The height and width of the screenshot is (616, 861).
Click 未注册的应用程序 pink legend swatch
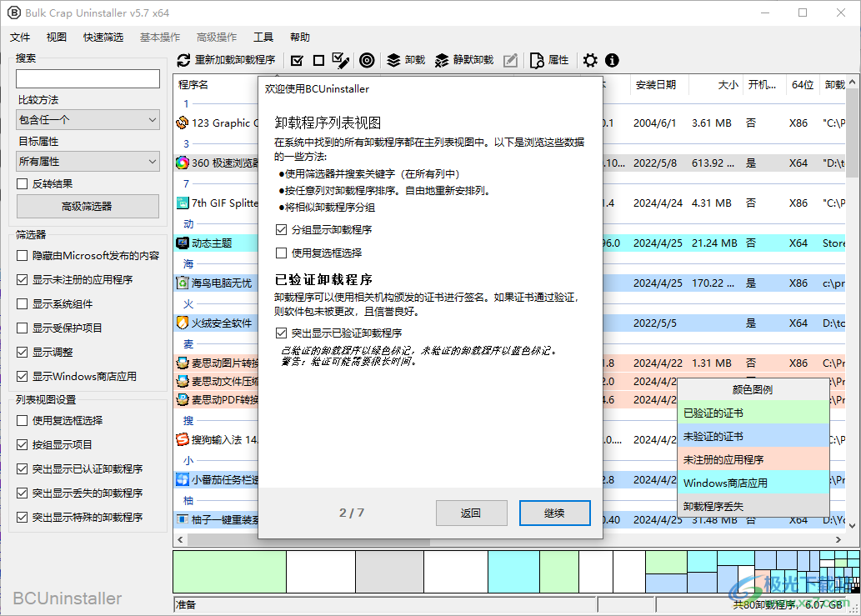[753, 459]
